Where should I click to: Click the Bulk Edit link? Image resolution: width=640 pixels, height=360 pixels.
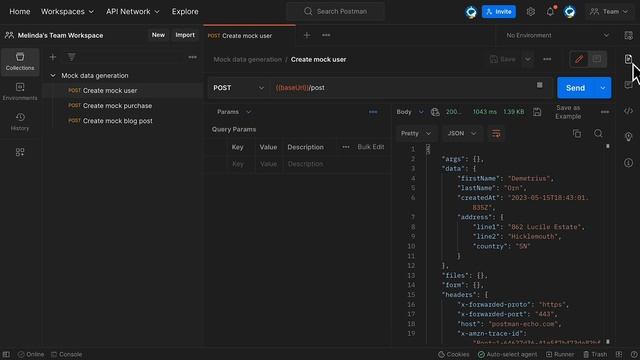[x=371, y=147]
